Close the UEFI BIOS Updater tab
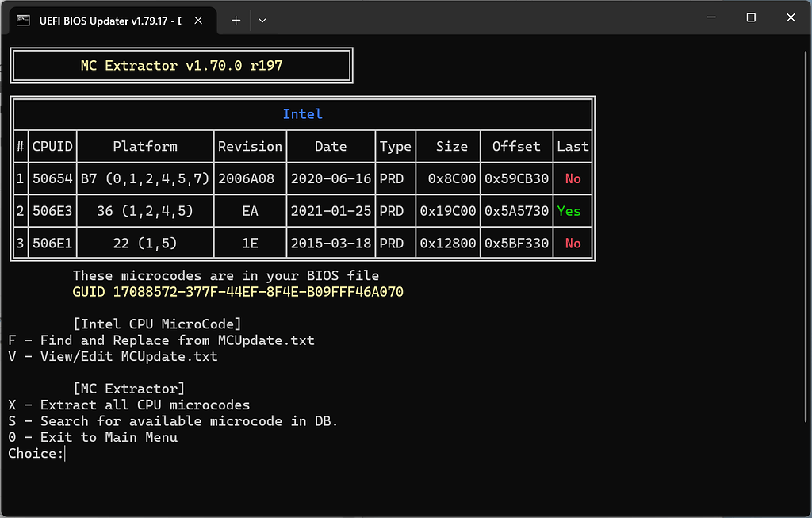Screen dimensions: 812x518 (x=198, y=21)
